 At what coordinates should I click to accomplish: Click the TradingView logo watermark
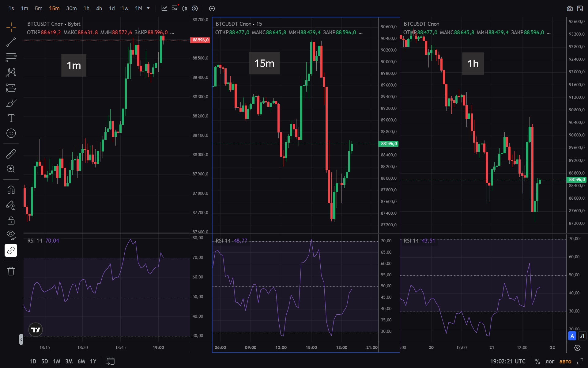(x=35, y=329)
